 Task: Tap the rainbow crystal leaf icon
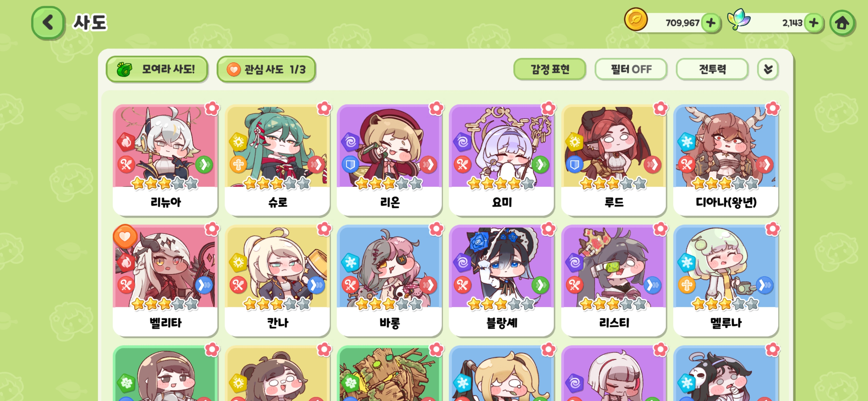click(x=738, y=19)
